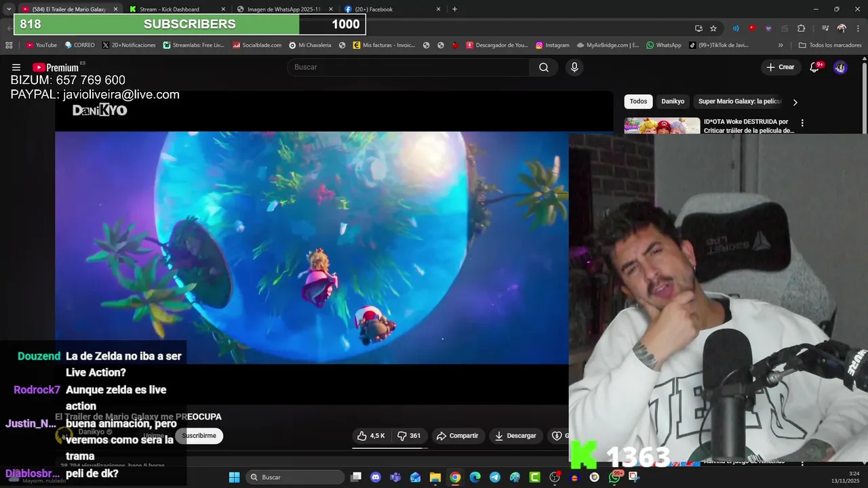Click the red YouTube extension icon

pyautogui.click(x=752, y=28)
